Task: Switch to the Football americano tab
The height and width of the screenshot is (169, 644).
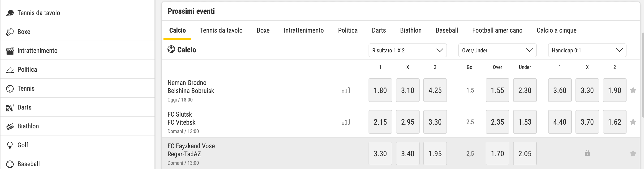Action: [x=497, y=30]
